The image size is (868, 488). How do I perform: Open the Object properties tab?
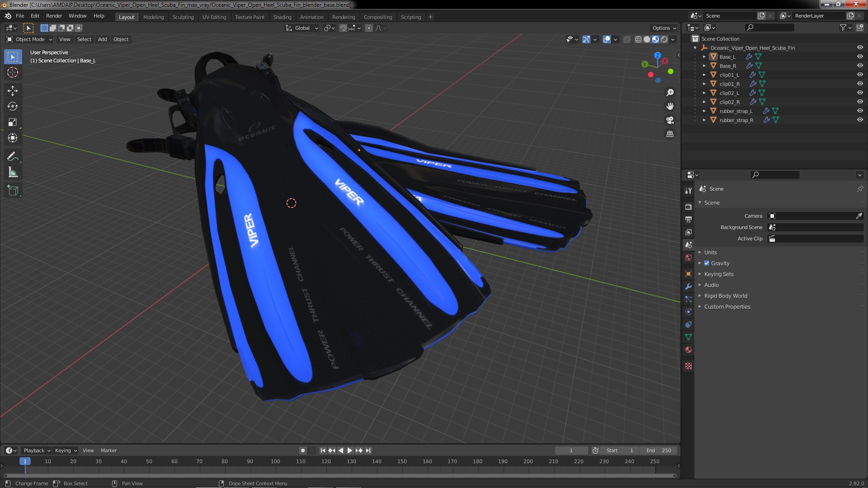(689, 274)
